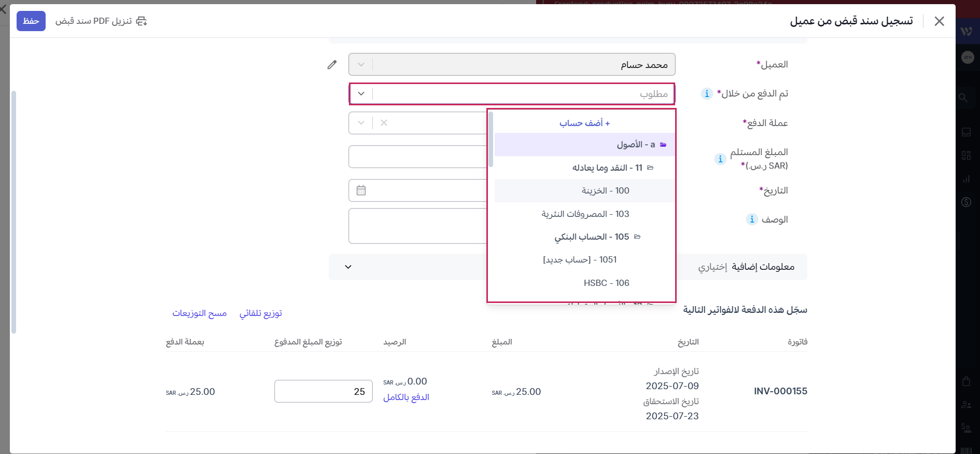Select الخزينة - 100 account option
Screen dimensions: 980x454
tap(605, 191)
